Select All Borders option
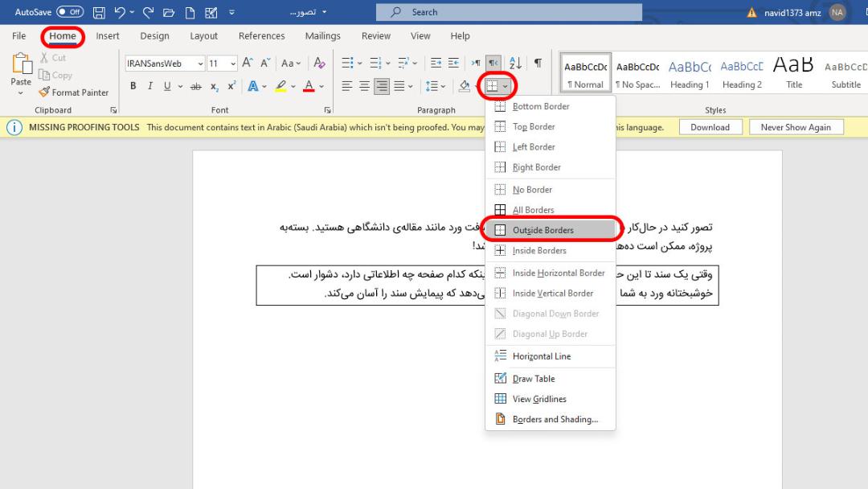 click(551, 210)
